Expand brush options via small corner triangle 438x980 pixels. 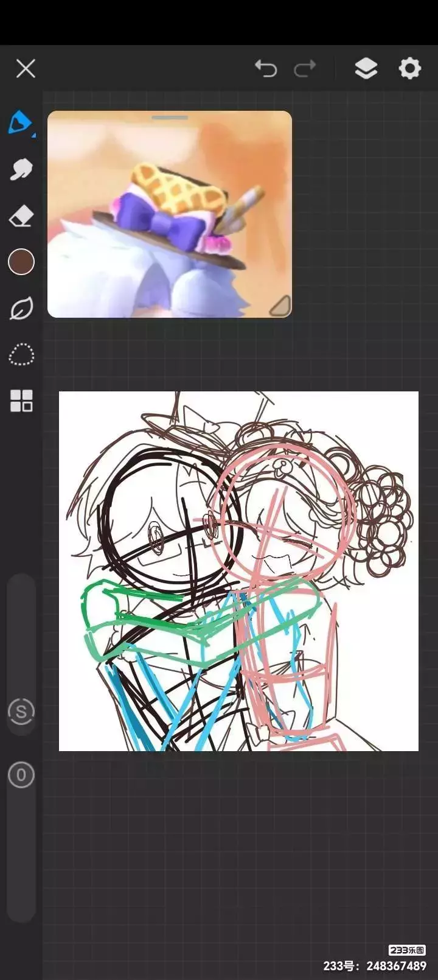(x=33, y=135)
